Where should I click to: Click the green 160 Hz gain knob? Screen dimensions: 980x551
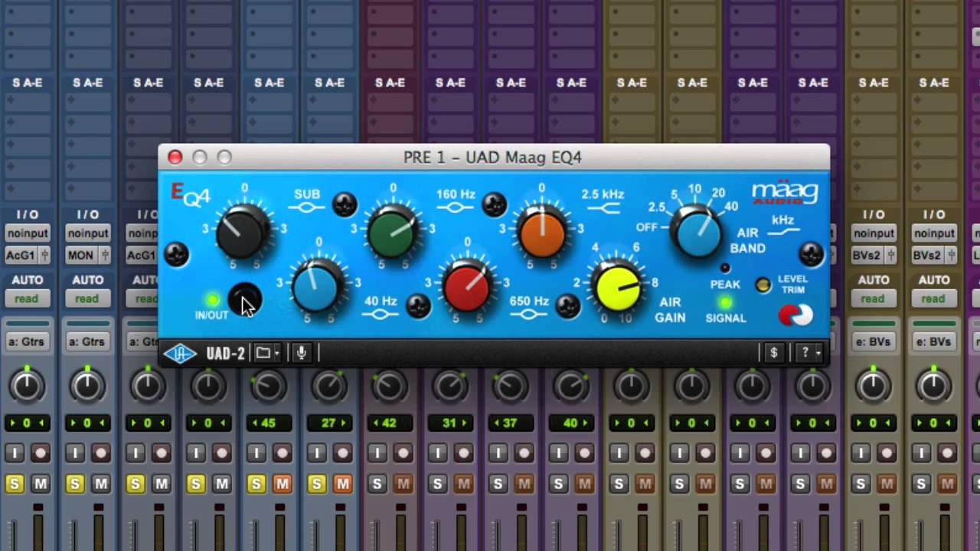pyautogui.click(x=392, y=232)
